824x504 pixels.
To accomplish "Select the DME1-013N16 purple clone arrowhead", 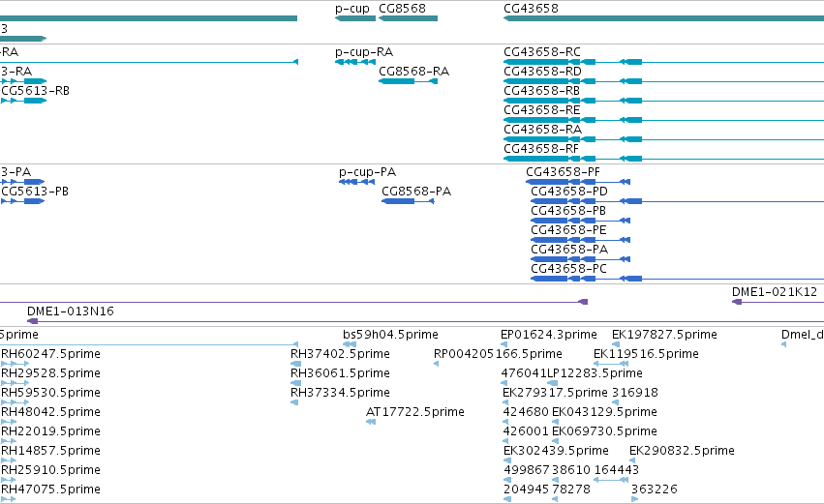I will [33, 321].
